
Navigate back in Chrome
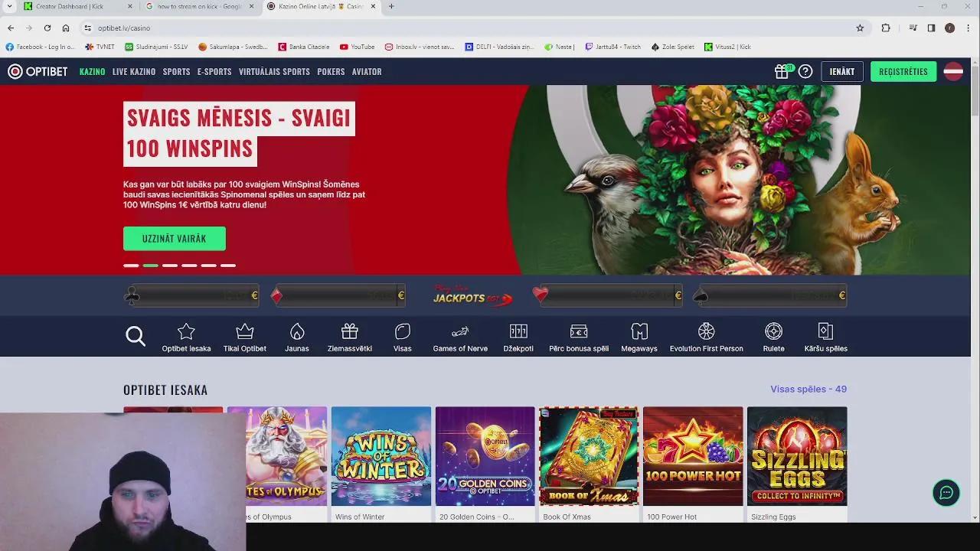pyautogui.click(x=11, y=28)
